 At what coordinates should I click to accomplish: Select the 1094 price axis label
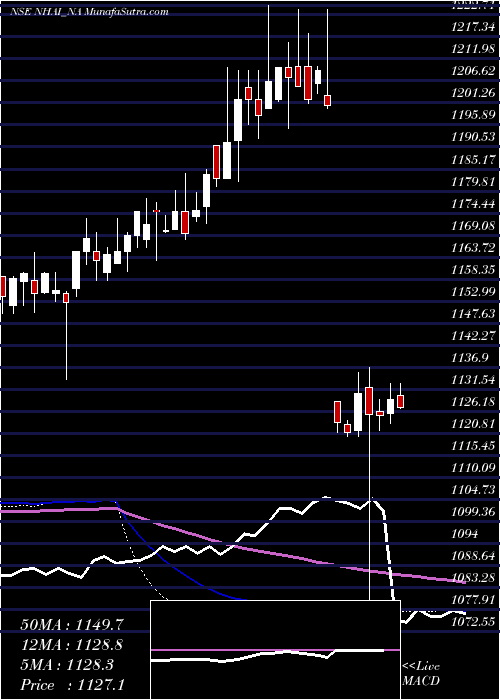coord(464,535)
